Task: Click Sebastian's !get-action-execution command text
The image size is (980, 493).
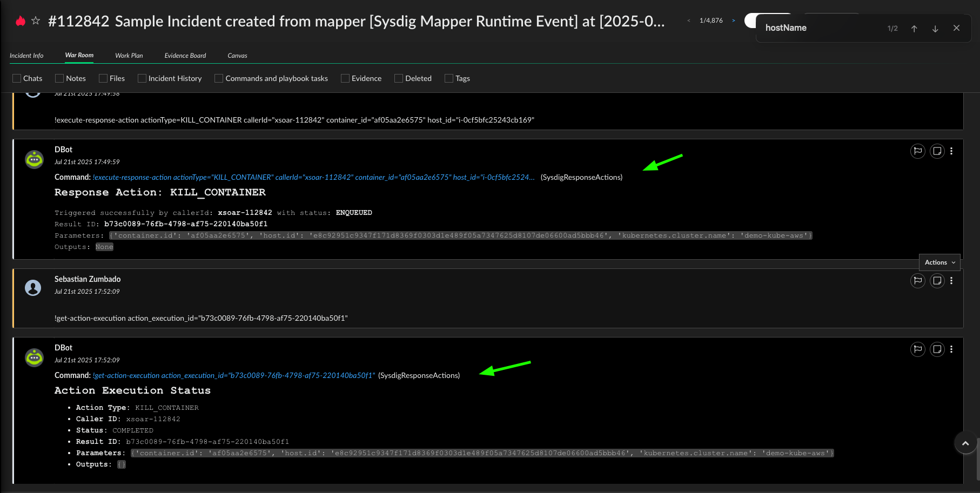Action: point(201,318)
